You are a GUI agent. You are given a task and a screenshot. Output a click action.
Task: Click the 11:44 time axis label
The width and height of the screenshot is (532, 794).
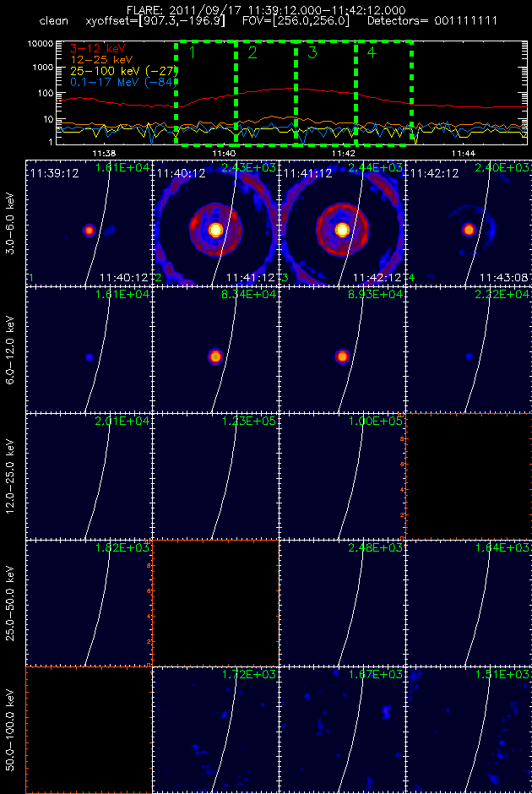pos(463,153)
